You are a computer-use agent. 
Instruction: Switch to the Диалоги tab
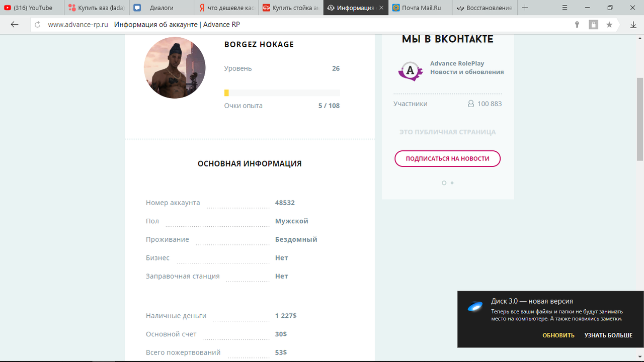pos(162,8)
